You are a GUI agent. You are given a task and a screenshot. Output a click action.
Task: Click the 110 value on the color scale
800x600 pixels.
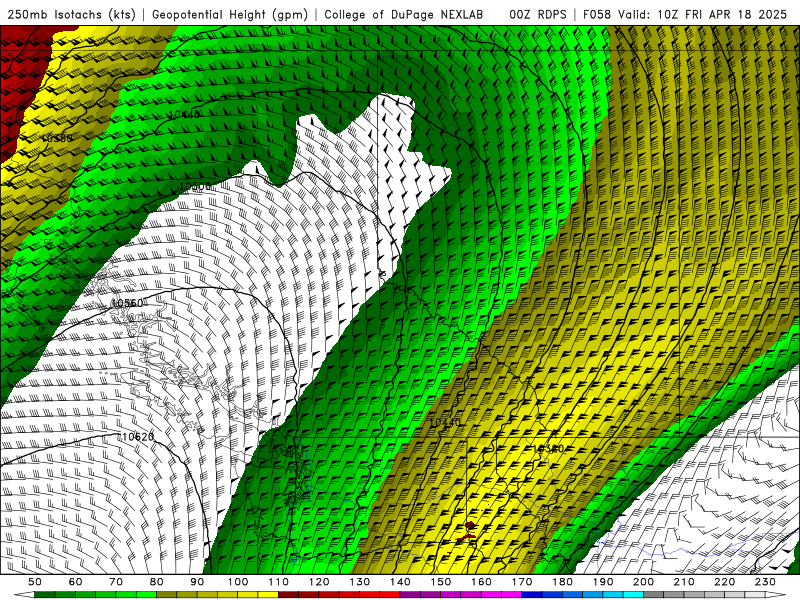coord(279,582)
